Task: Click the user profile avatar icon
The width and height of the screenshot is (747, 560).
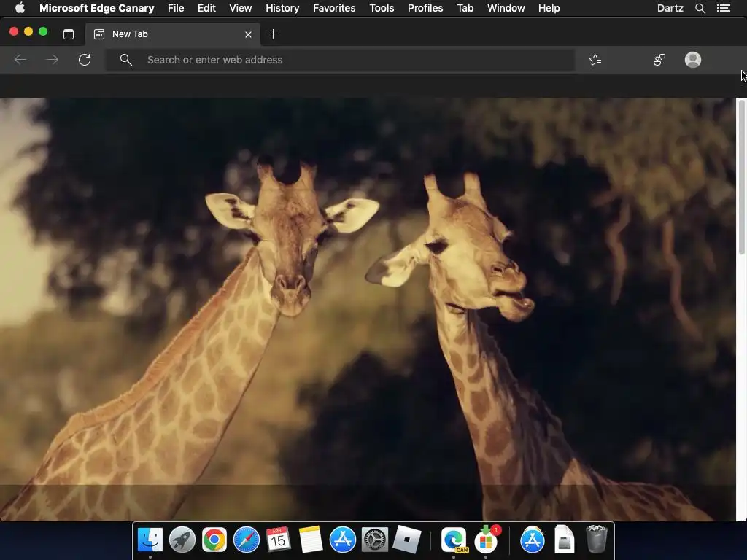Action: click(693, 60)
